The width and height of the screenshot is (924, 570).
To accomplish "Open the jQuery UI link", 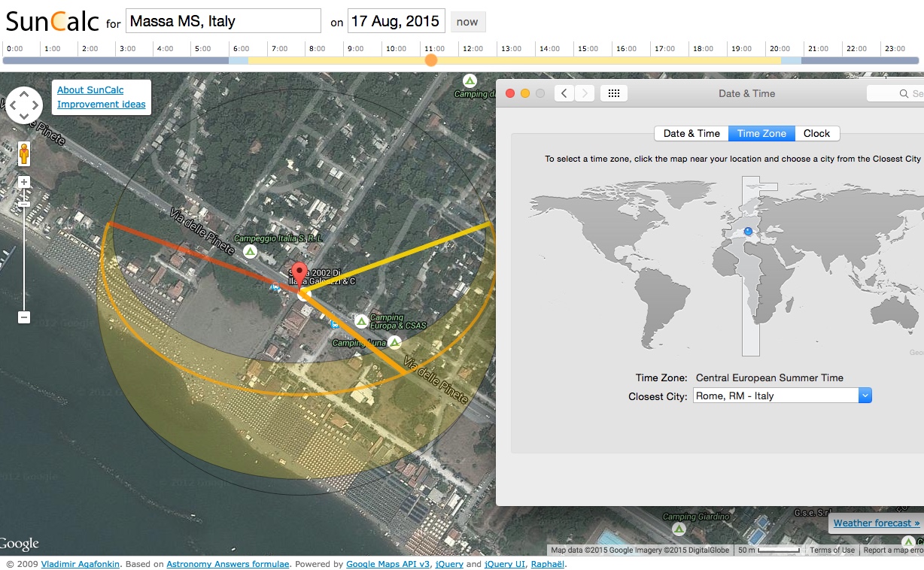I will click(506, 564).
